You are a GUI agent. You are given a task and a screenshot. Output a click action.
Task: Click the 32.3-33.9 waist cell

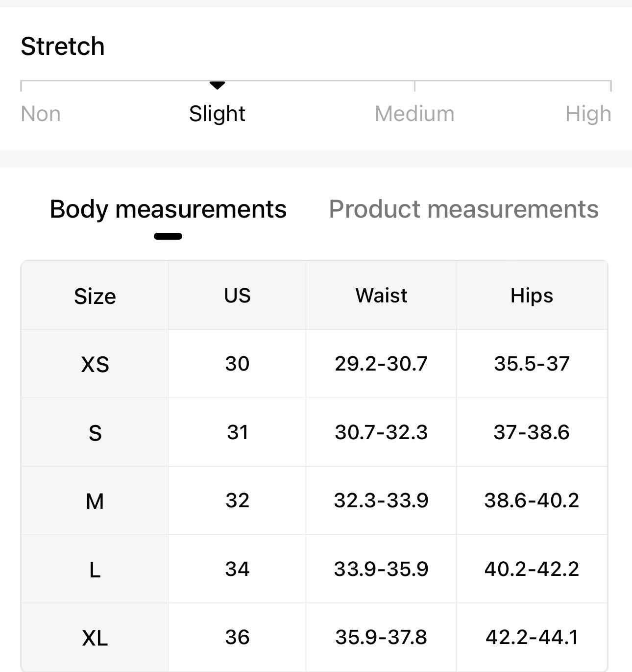click(381, 500)
